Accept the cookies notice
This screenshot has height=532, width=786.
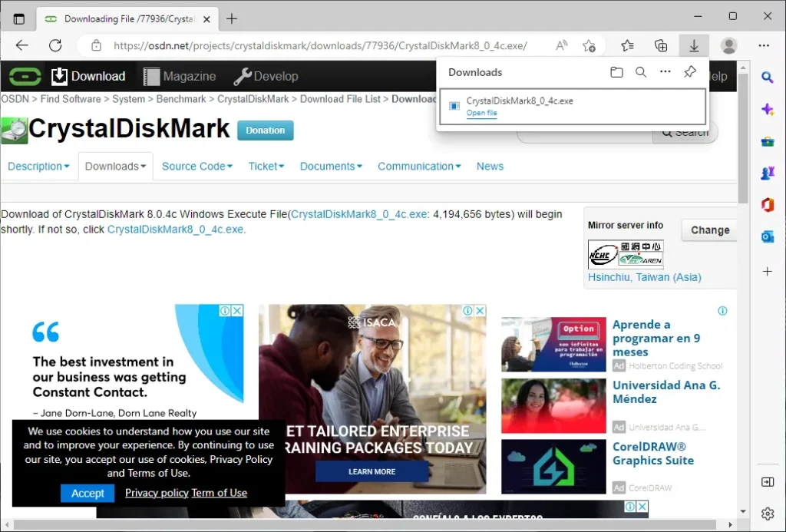[x=88, y=494]
